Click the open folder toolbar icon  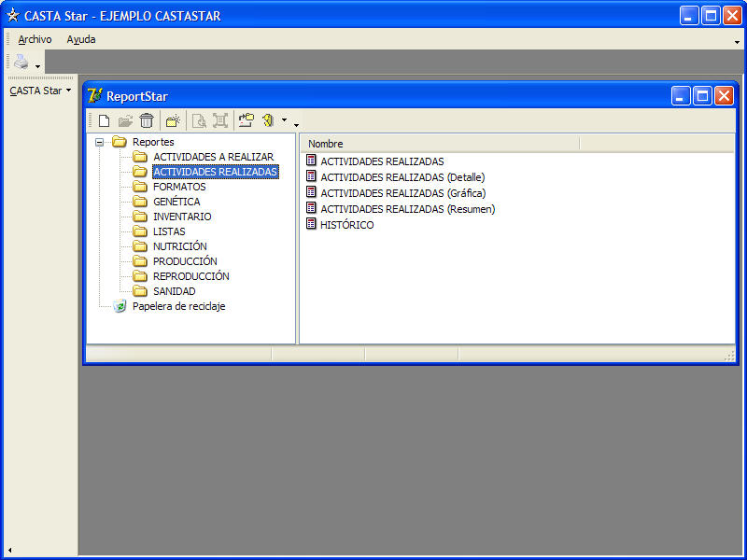[x=125, y=121]
